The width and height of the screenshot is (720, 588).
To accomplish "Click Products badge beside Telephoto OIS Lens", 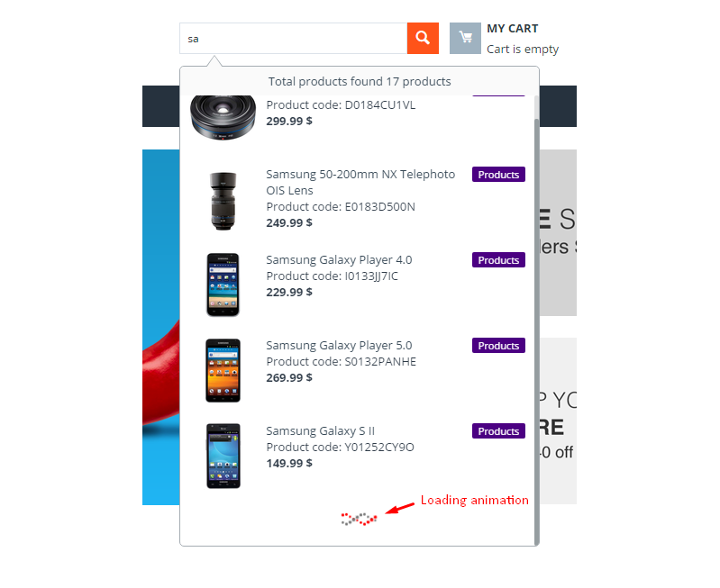I will point(498,175).
